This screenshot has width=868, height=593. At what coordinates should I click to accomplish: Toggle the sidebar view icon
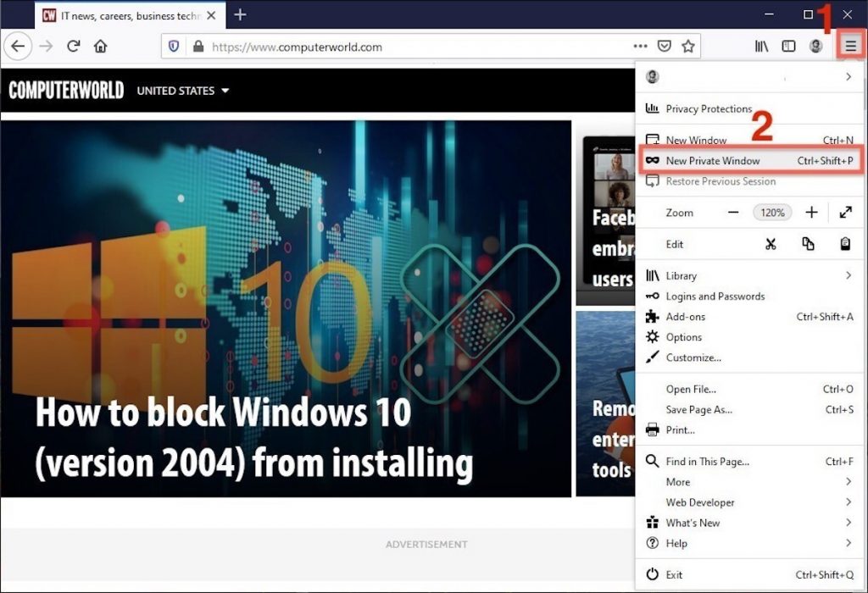click(788, 47)
